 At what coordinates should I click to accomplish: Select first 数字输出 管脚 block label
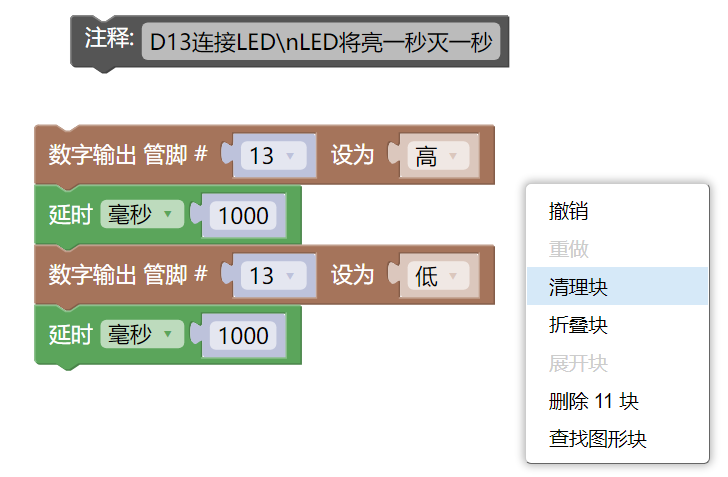(x=127, y=155)
